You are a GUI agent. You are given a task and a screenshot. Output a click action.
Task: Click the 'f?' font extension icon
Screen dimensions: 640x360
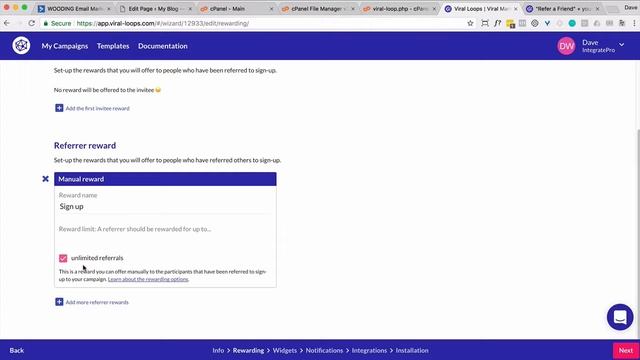497,23
